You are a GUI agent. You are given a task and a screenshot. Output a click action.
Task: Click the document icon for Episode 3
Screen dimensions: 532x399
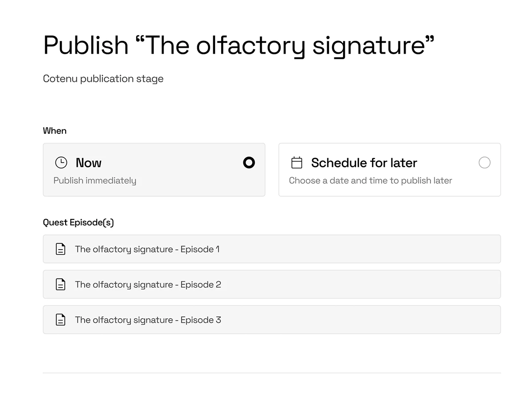61,320
